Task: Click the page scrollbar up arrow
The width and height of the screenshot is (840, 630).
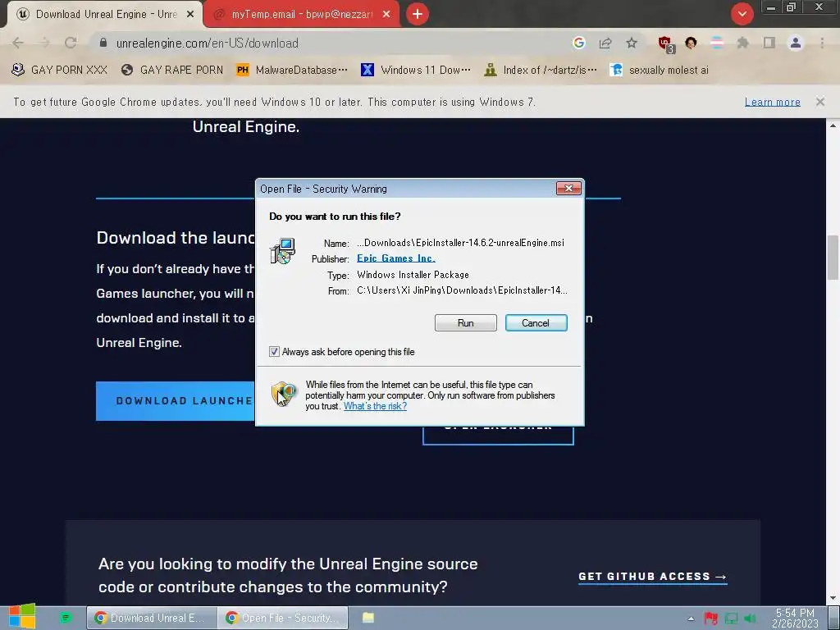Action: [833, 126]
